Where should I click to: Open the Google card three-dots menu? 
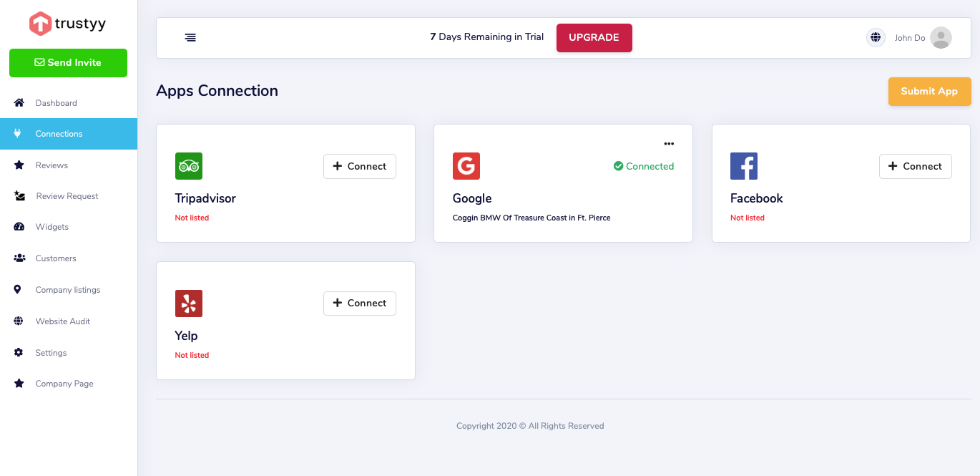[x=669, y=144]
